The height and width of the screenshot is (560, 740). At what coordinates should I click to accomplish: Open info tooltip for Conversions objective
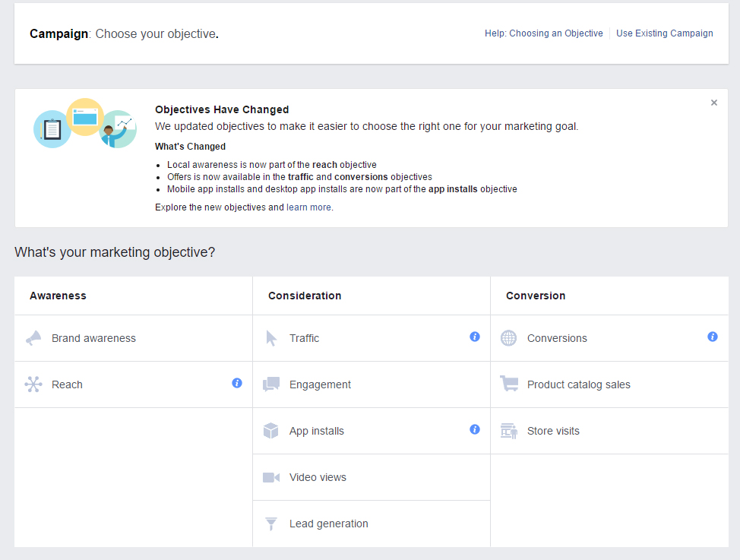point(713,337)
